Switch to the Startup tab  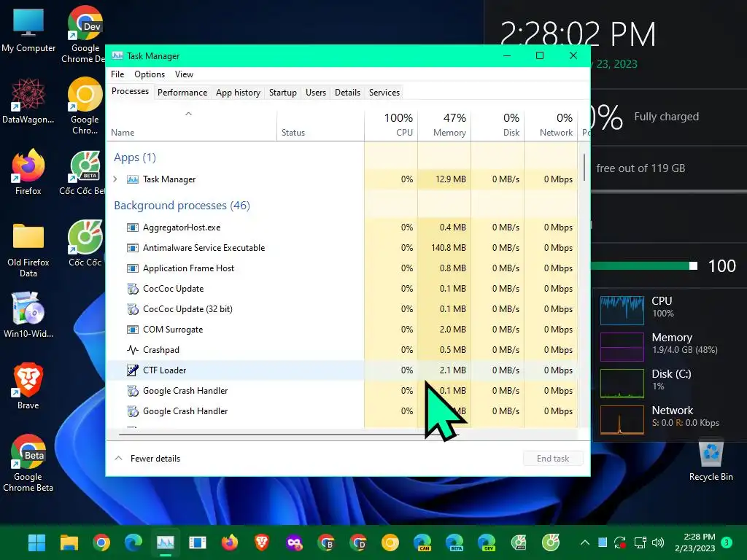point(283,93)
